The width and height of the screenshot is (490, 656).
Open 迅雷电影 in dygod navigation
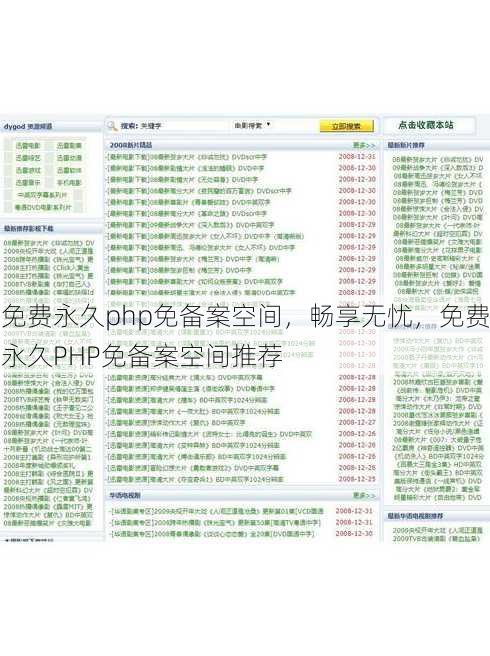pos(28,146)
